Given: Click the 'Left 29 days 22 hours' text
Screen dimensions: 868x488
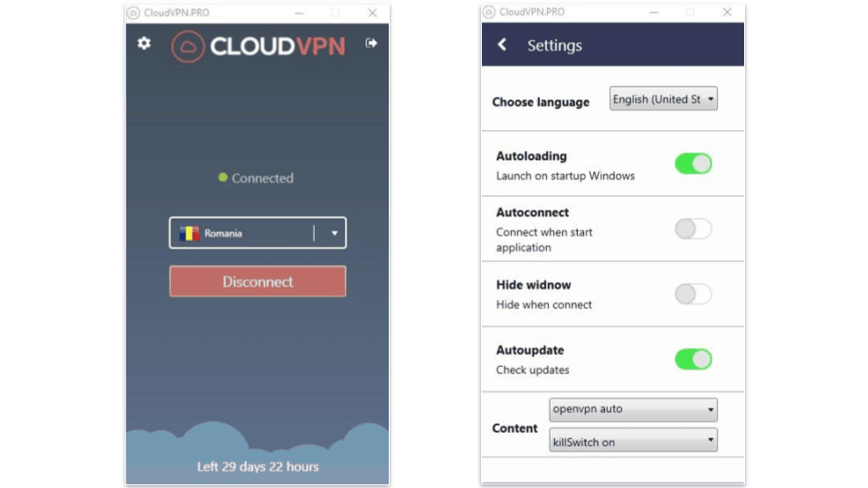Looking at the screenshot, I should 258,466.
